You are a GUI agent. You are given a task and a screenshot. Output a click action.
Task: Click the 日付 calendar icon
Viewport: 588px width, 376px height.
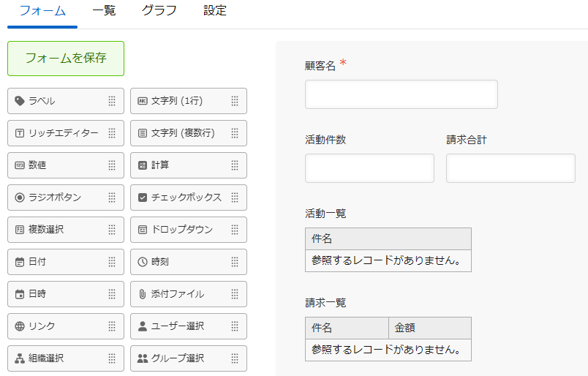click(x=20, y=262)
